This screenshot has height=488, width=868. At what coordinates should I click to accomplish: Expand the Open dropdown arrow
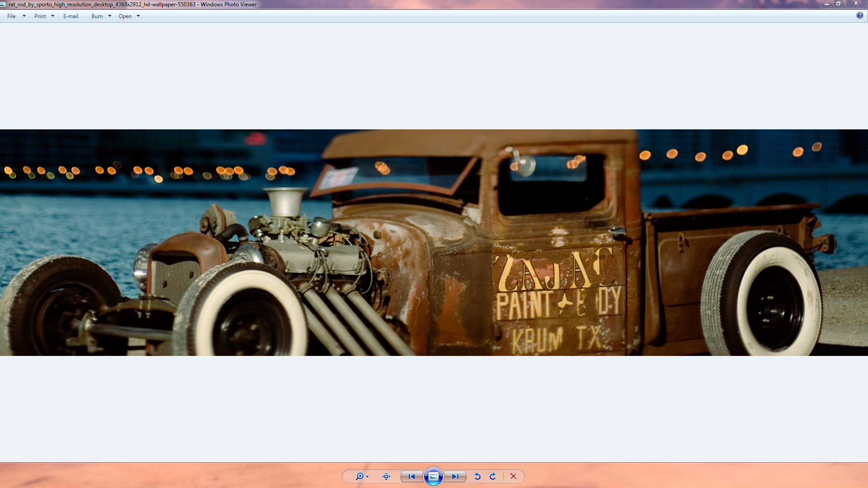138,16
